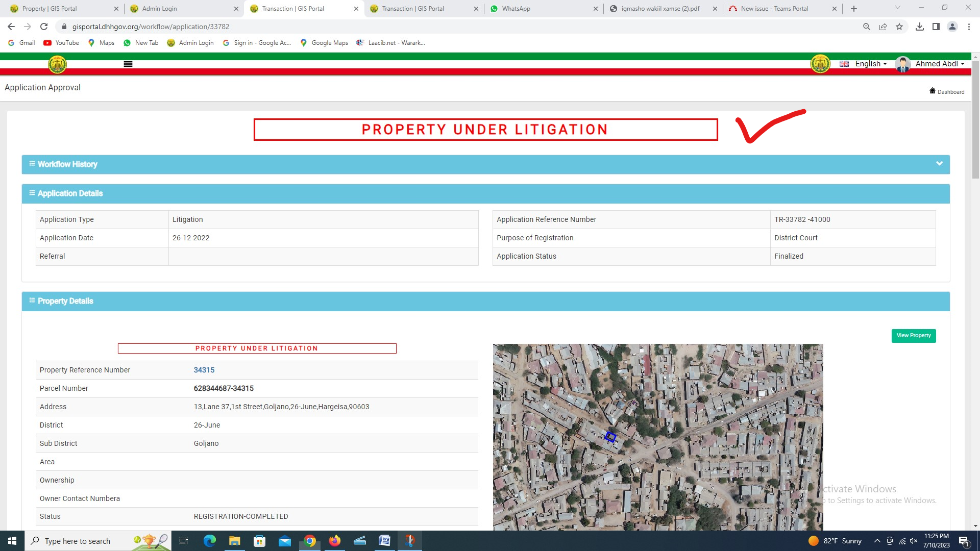This screenshot has width=980, height=551.
Task: Select the Finalized status value
Action: (789, 256)
